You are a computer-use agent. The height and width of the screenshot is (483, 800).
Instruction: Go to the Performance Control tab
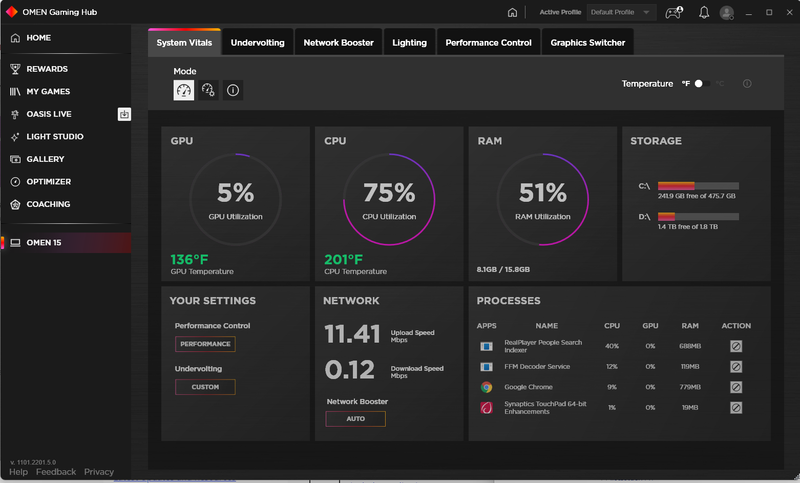pos(488,42)
